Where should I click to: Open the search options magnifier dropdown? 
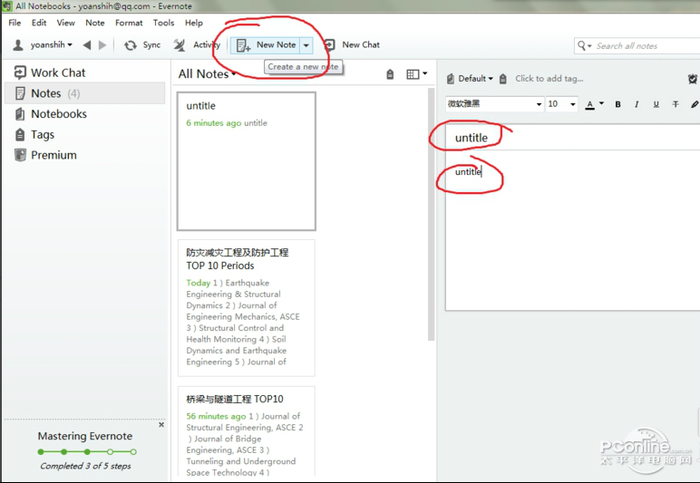[x=584, y=46]
